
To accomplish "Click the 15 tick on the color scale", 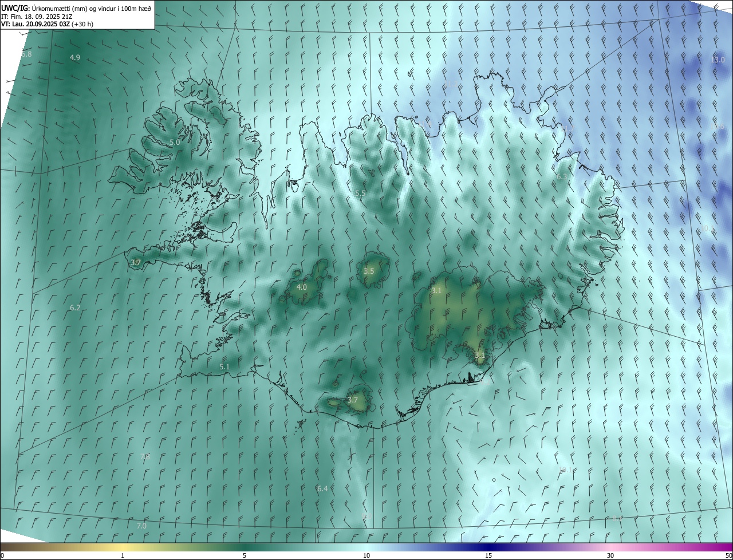I will click(488, 555).
